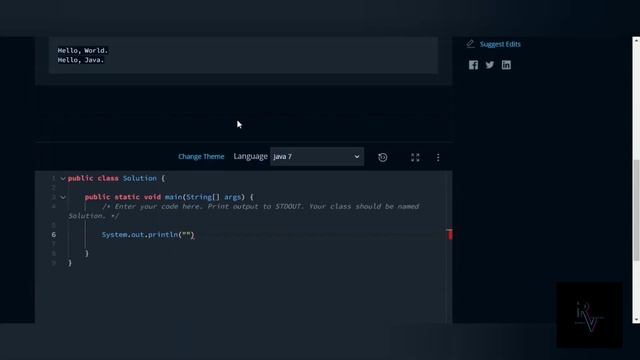Click the 'Enter your code here' comment
Screen dimensions: 640x360
tap(243, 211)
